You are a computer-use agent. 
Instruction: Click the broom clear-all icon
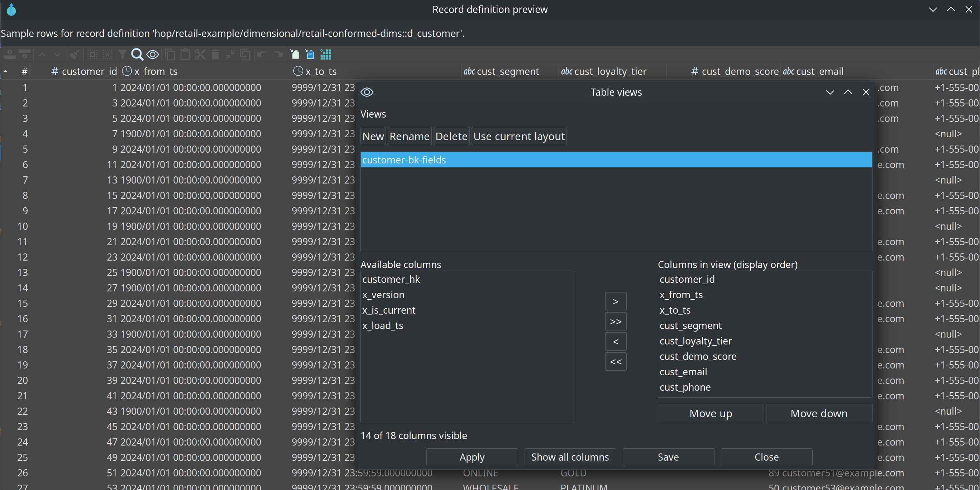pyautogui.click(x=75, y=54)
